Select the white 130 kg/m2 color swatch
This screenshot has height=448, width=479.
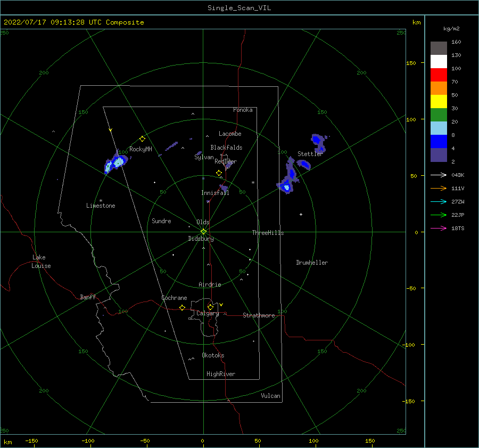click(x=439, y=62)
